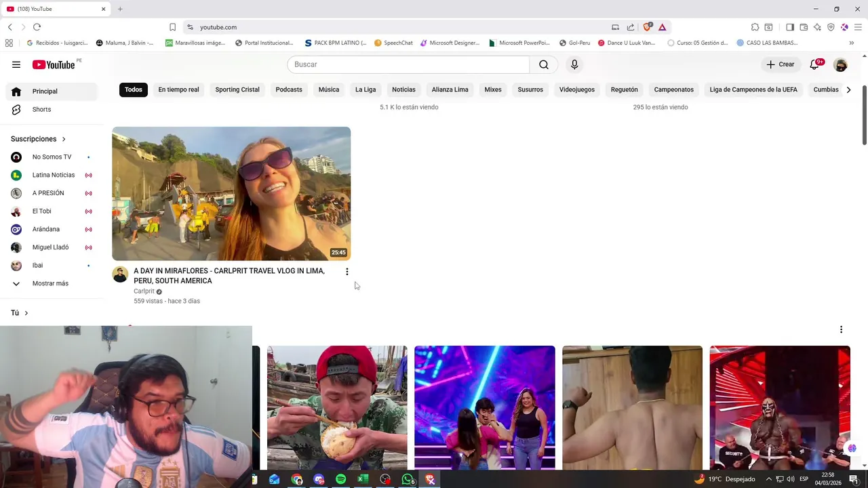
Task: Go back to the previous page
Action: 9,27
